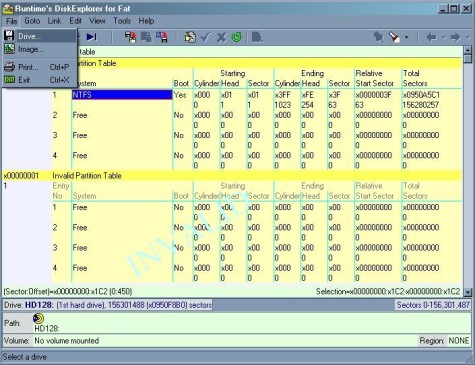Click the printer icon in the File menu
This screenshot has width=475, height=365.
click(x=9, y=67)
